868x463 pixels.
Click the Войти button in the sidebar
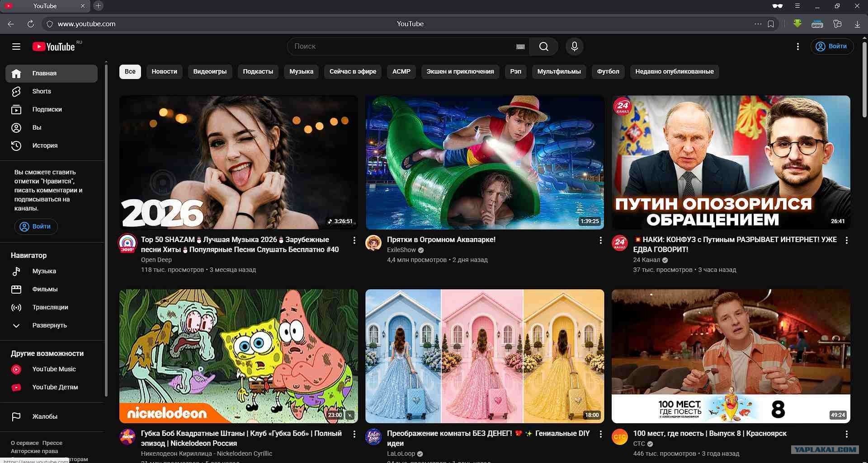click(x=36, y=226)
